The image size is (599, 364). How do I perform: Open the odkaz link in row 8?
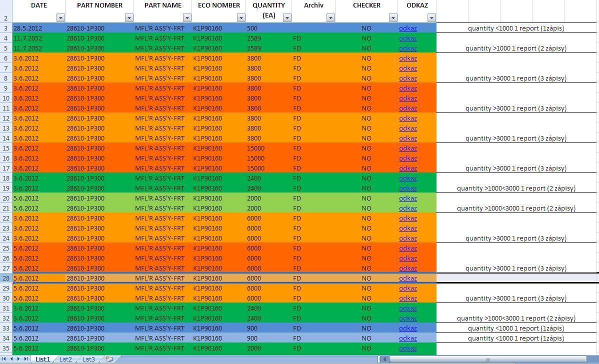(407, 78)
